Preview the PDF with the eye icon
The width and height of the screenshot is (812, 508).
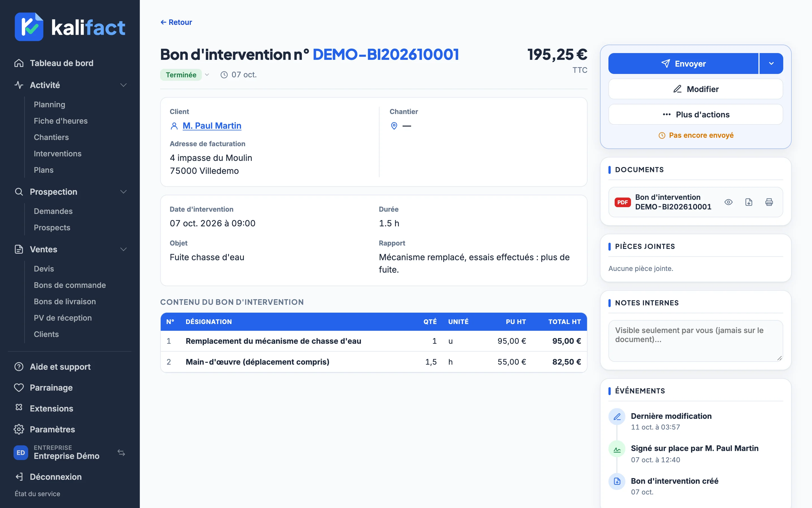coord(729,202)
